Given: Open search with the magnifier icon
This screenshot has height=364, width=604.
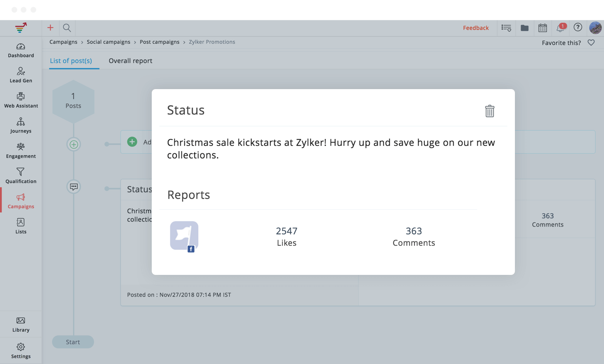Looking at the screenshot, I should (x=67, y=28).
